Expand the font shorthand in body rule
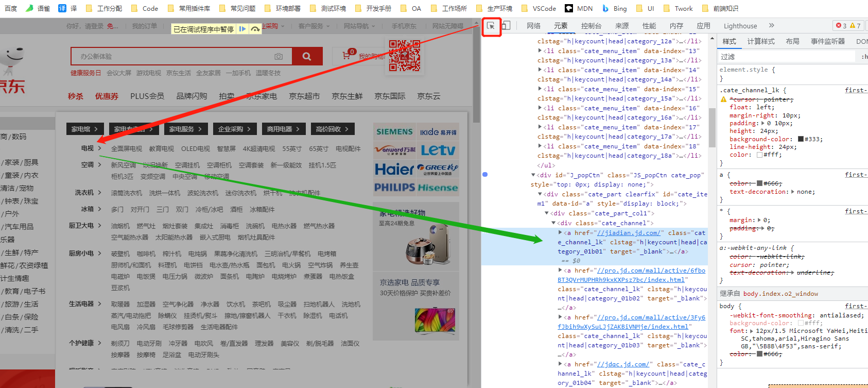 pyautogui.click(x=752, y=331)
